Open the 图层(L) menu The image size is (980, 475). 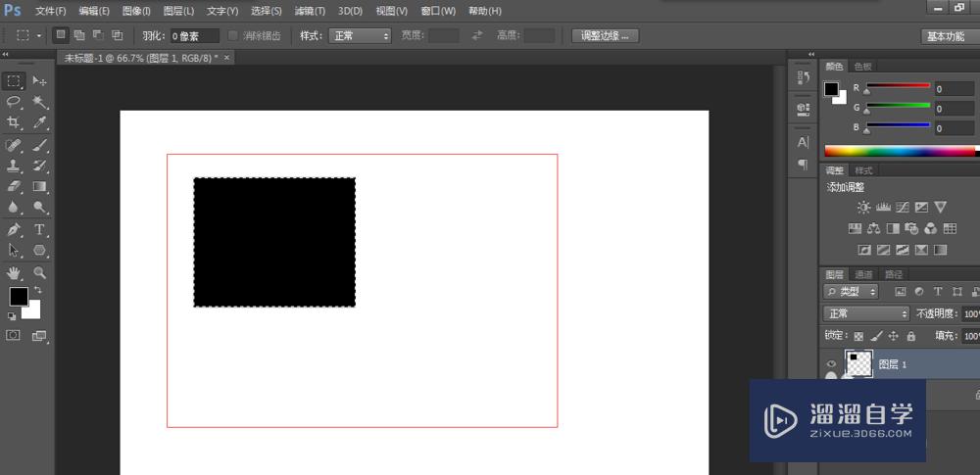point(178,11)
